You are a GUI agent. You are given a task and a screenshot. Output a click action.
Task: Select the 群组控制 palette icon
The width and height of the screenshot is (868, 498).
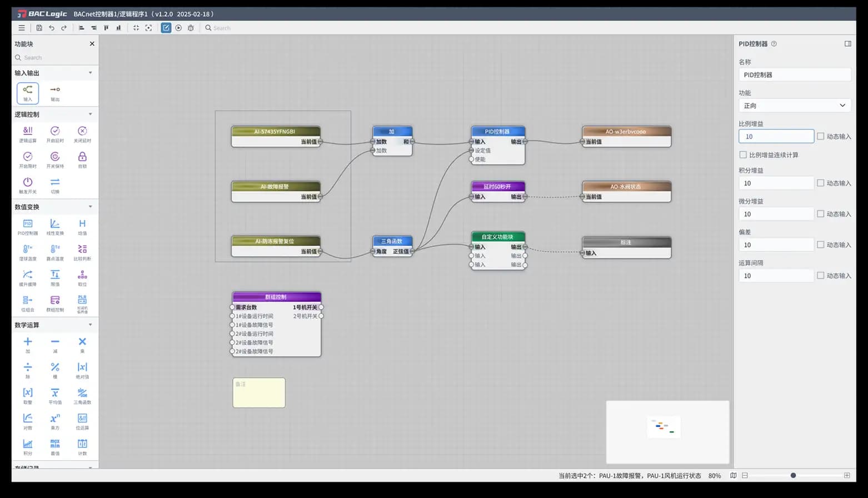coord(55,303)
